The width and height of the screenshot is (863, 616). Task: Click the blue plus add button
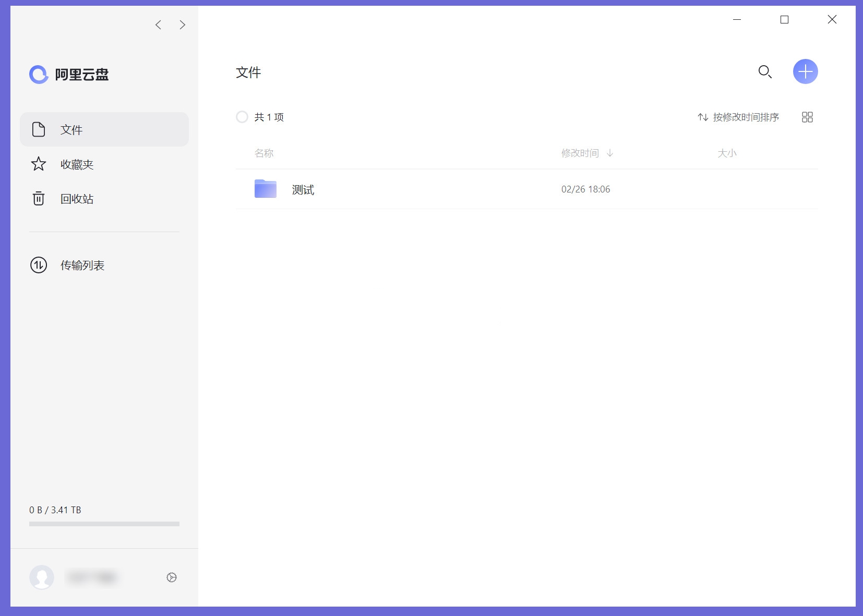[x=805, y=71]
